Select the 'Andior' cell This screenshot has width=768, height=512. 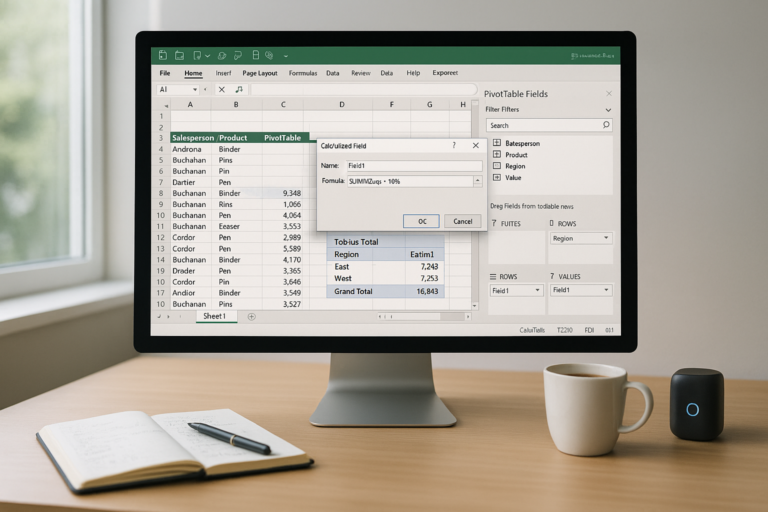pyautogui.click(x=190, y=293)
